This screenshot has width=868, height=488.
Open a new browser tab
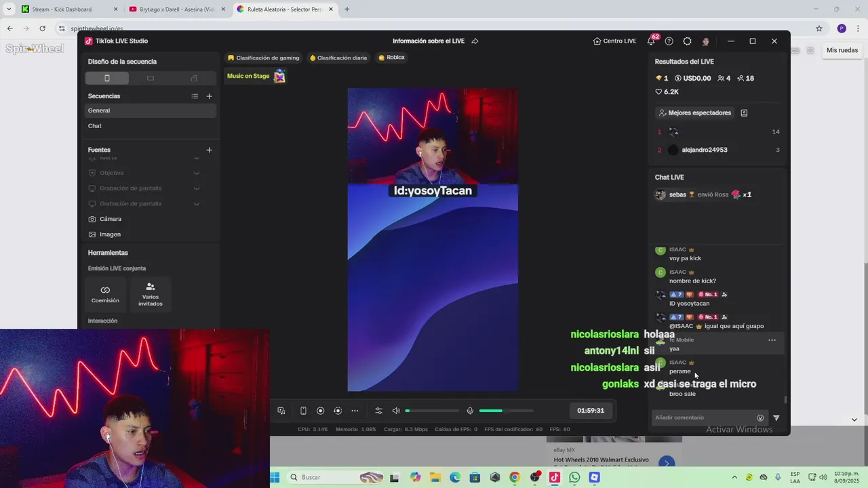(x=347, y=9)
